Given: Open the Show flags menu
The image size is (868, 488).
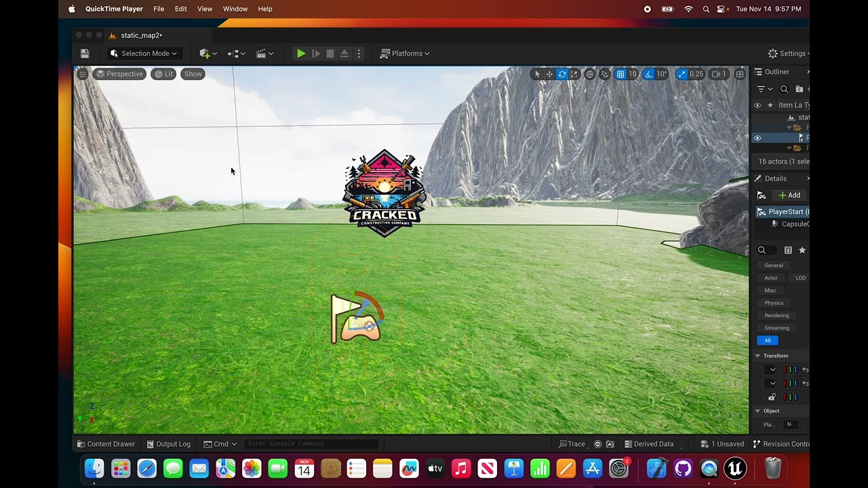Looking at the screenshot, I should (193, 74).
